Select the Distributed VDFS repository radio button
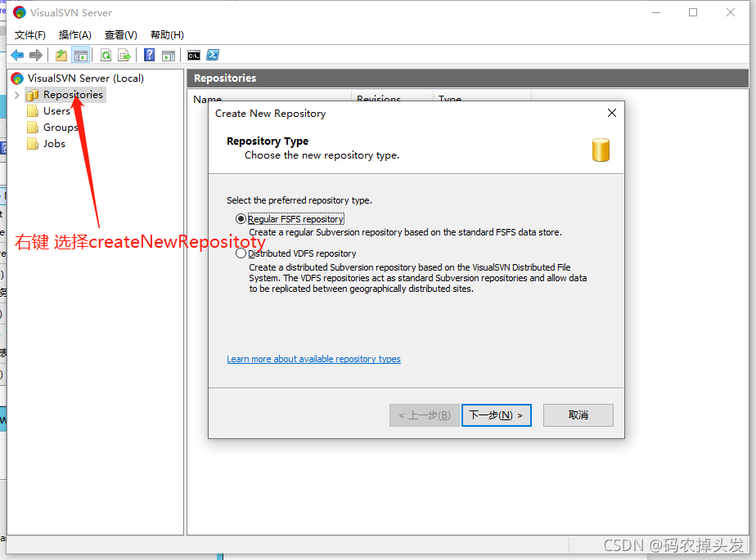The height and width of the screenshot is (560, 756). (241, 253)
